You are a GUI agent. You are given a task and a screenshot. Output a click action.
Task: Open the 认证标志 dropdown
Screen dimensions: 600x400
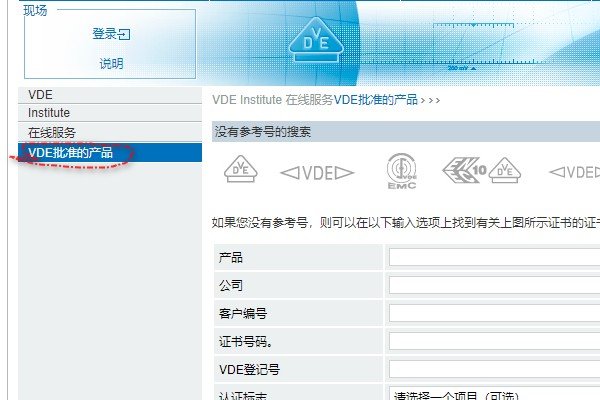click(494, 394)
